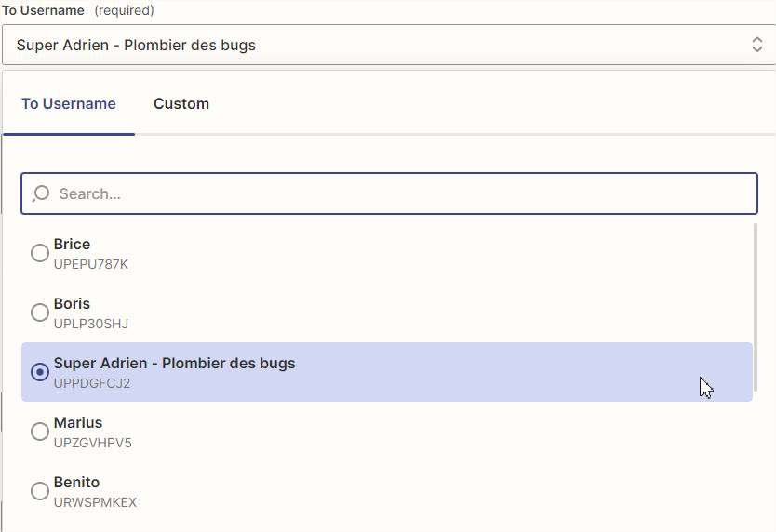Choose Boris from the user list
Viewport: 776px width, 532px height.
tap(73, 304)
